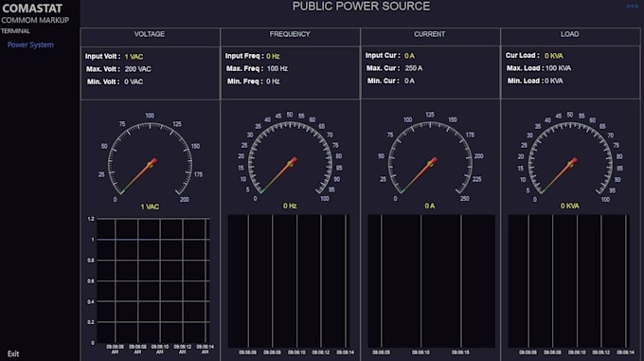Click the voltage history line chart
Screen dimensions: 644x361
click(152, 280)
